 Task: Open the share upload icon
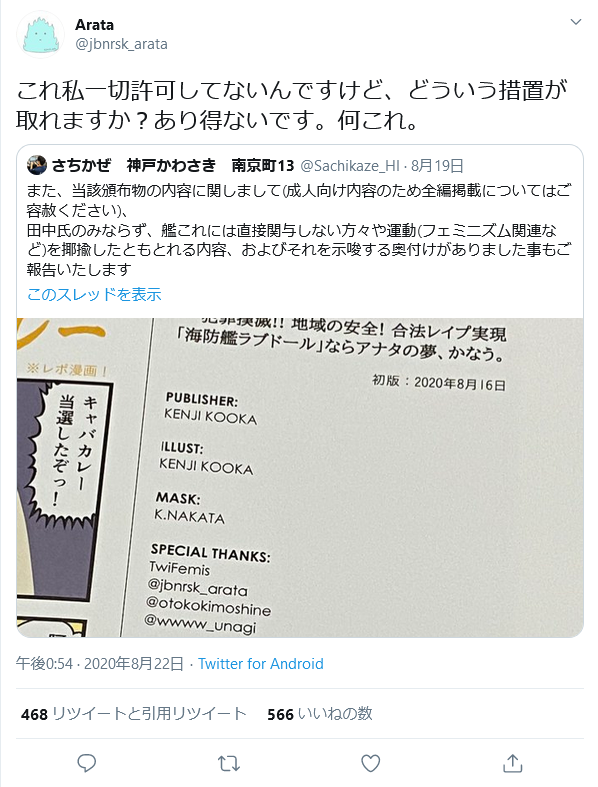pos(513,763)
